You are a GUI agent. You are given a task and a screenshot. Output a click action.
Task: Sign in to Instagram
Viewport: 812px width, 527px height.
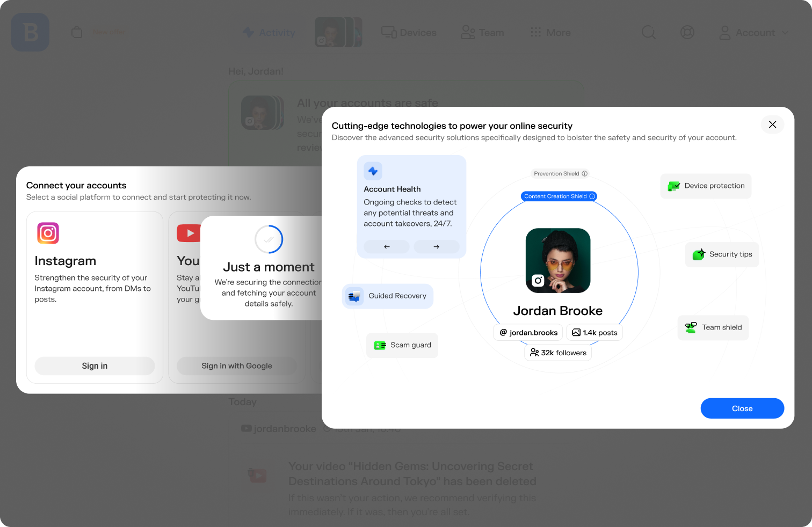tap(95, 366)
